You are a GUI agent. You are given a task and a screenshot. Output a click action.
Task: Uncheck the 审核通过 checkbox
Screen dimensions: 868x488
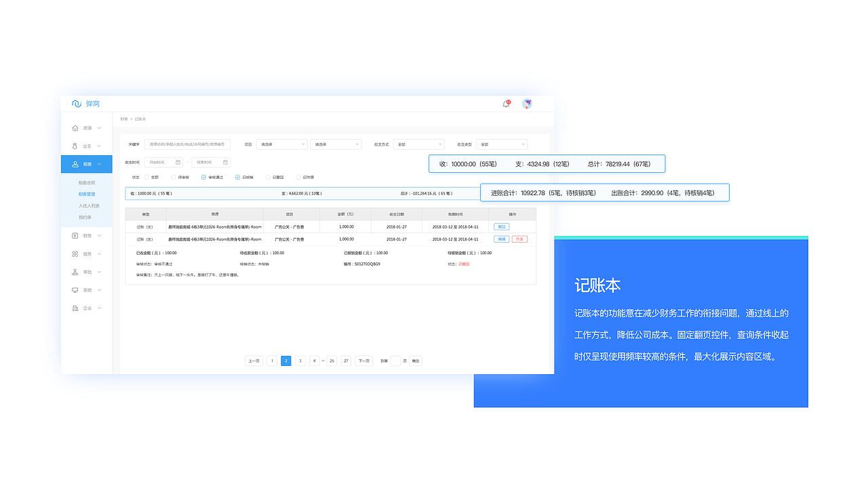pos(203,177)
